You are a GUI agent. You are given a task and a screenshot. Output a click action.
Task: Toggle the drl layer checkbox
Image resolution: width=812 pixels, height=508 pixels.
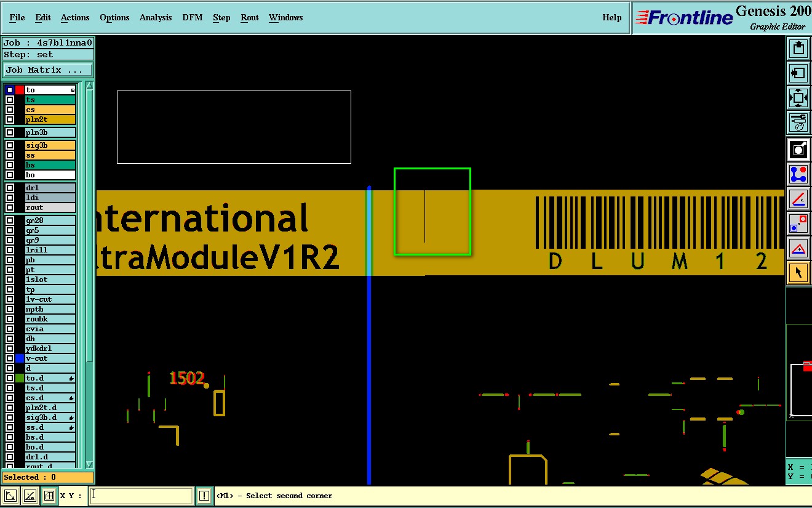coord(10,188)
